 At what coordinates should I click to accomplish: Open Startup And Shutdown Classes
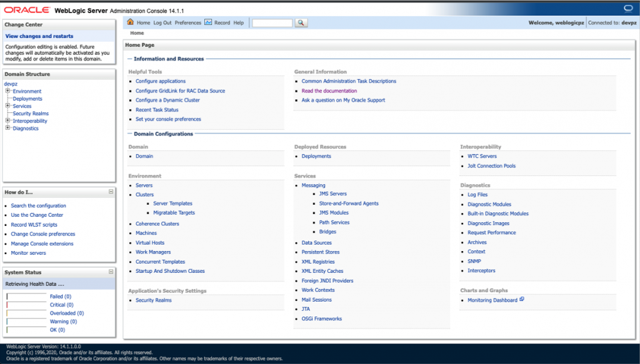pos(170,271)
